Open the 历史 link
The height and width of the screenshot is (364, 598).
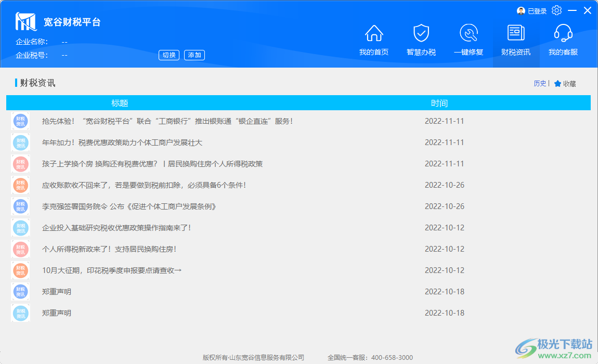pos(540,83)
